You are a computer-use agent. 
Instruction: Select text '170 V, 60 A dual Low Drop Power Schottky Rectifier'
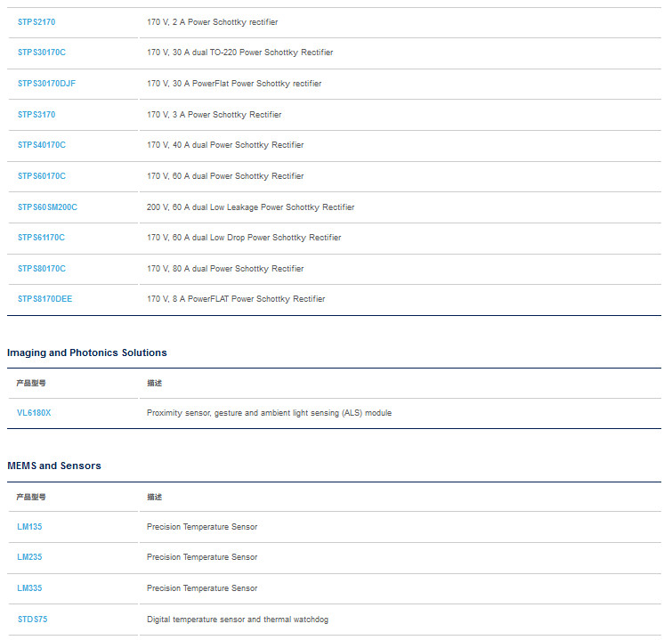(x=244, y=238)
